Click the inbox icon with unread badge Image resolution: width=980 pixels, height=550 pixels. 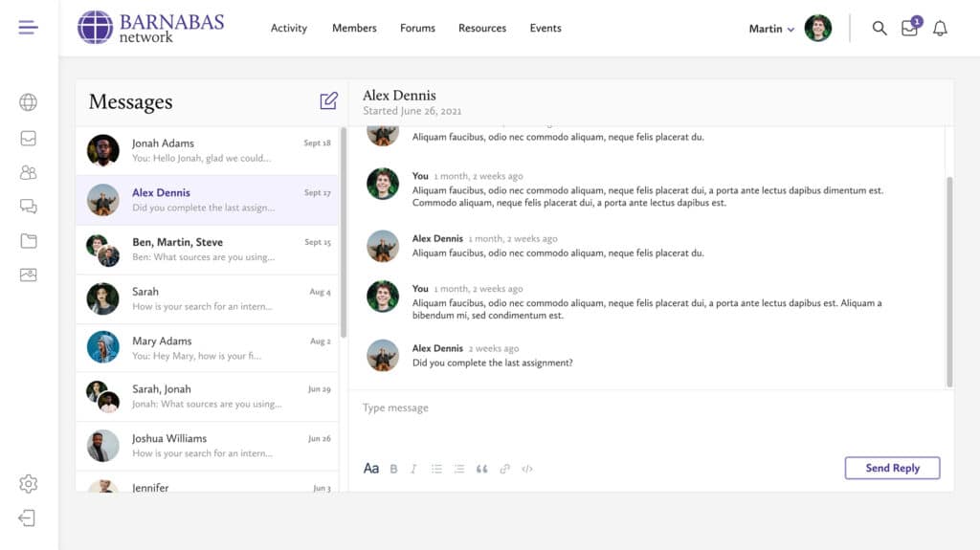click(x=909, y=29)
